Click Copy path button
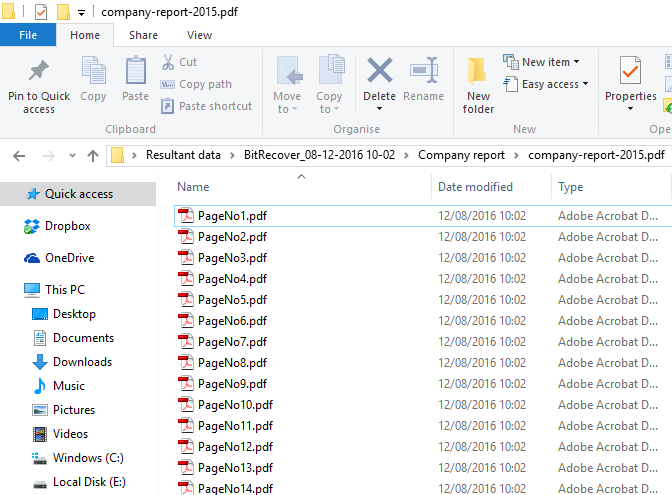The width and height of the screenshot is (672, 495). click(204, 84)
